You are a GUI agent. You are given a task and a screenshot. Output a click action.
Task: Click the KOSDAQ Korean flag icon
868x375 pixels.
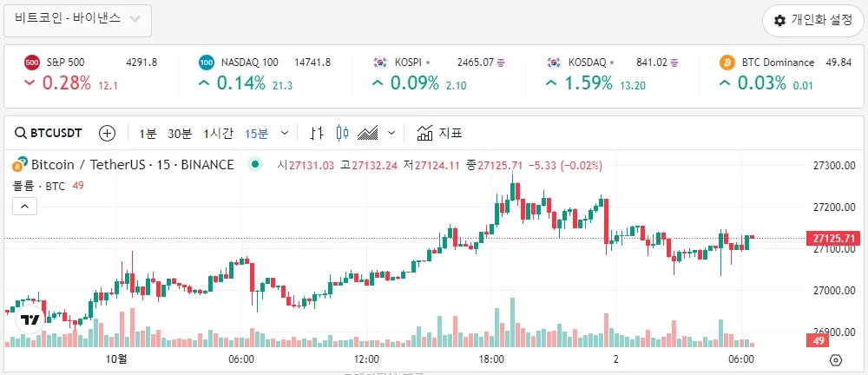554,62
